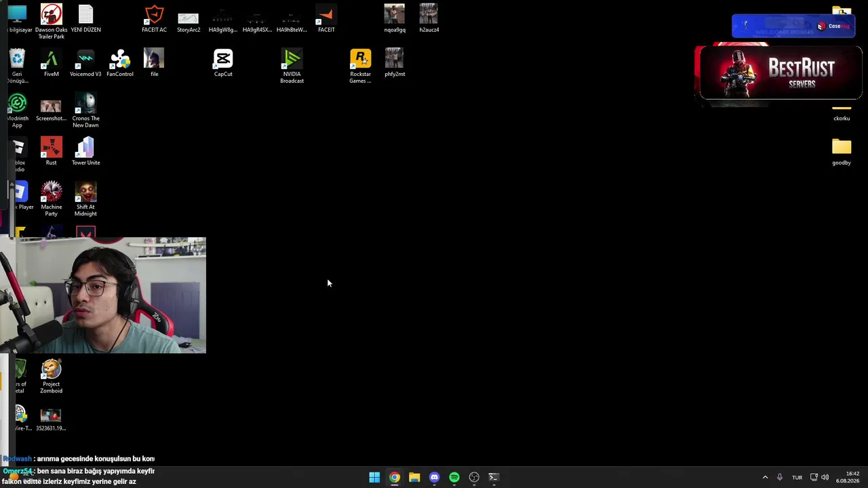The height and width of the screenshot is (488, 868).
Task: Open Discord from the taskbar
Action: [x=434, y=477]
